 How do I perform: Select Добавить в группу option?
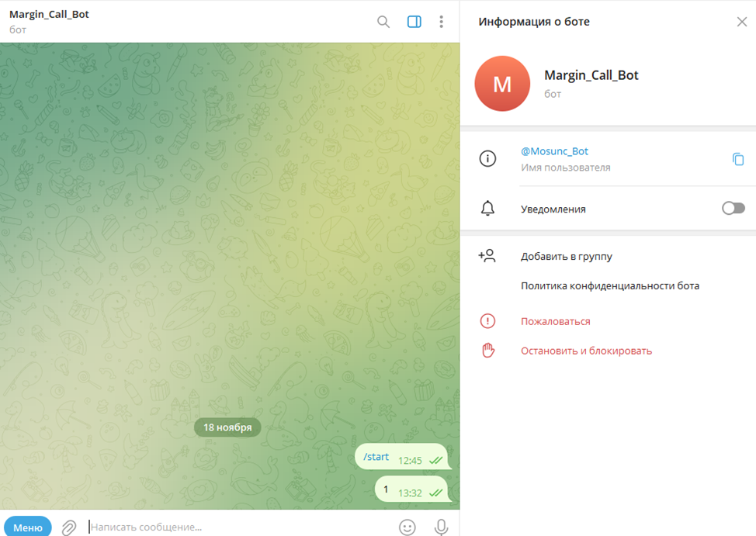[567, 257]
